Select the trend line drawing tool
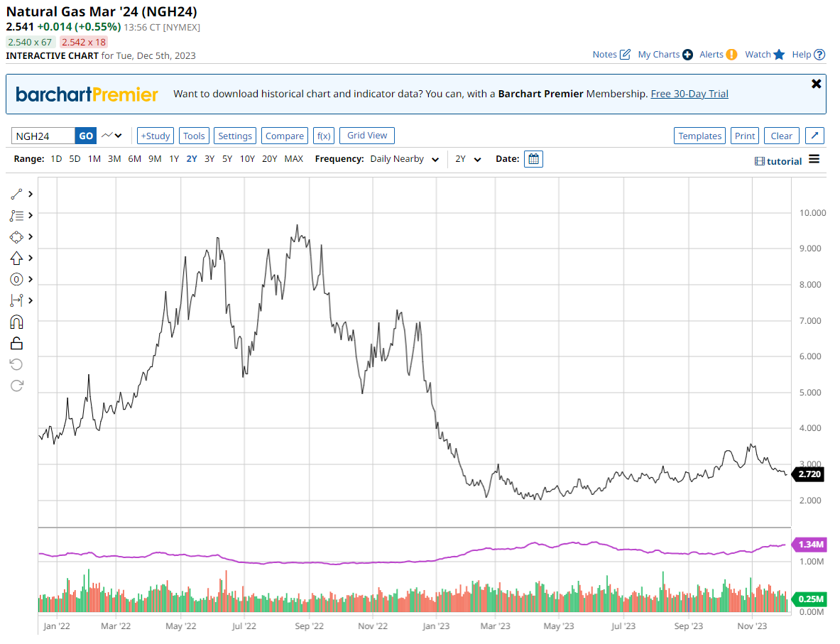 pos(16,194)
